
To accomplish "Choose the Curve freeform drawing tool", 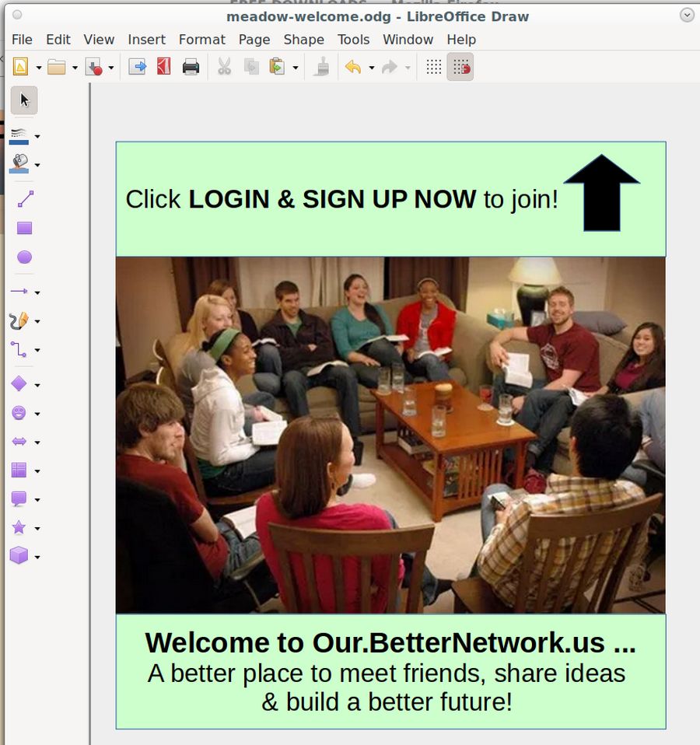I will (x=19, y=320).
